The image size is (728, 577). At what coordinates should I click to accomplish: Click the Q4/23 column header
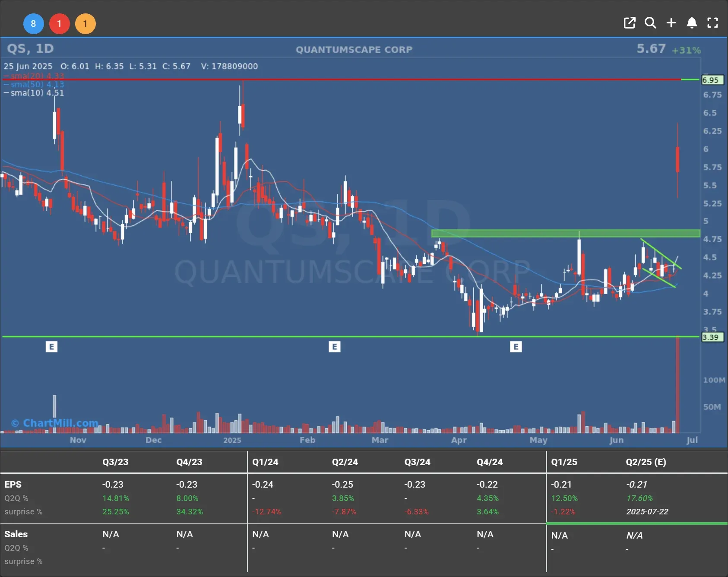coord(189,462)
